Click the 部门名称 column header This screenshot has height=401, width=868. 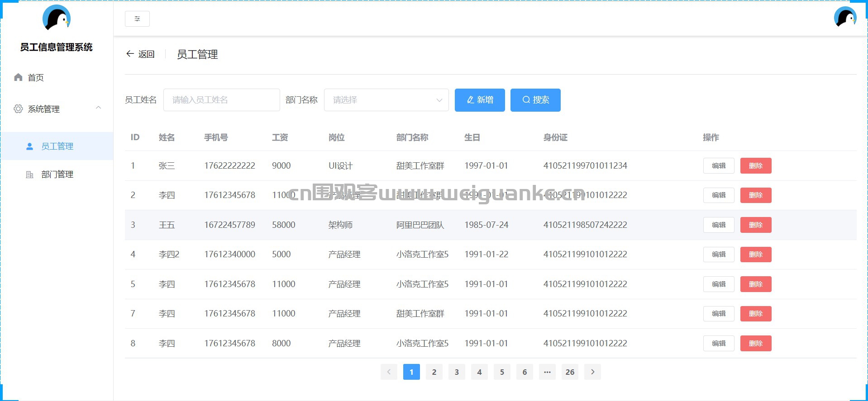click(412, 137)
